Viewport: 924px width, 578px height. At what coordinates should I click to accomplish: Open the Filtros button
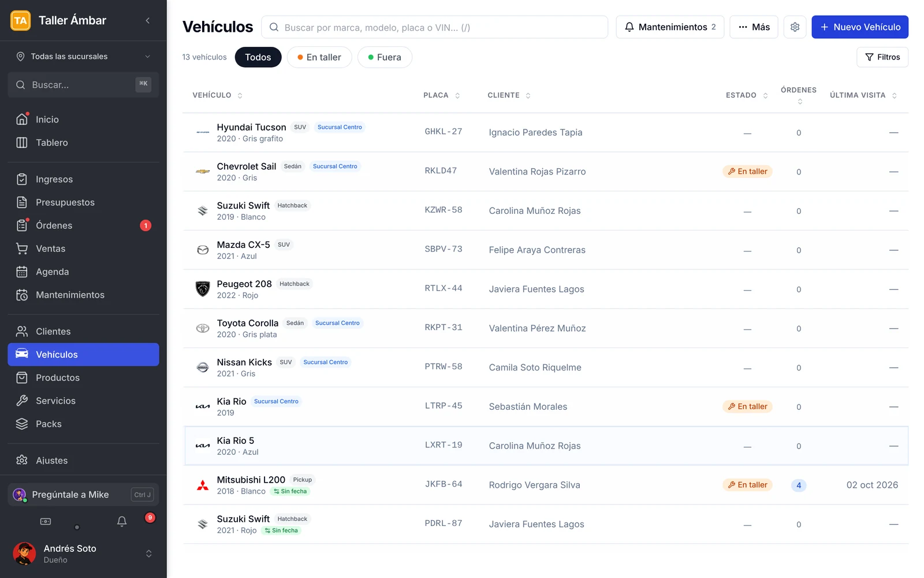click(882, 57)
